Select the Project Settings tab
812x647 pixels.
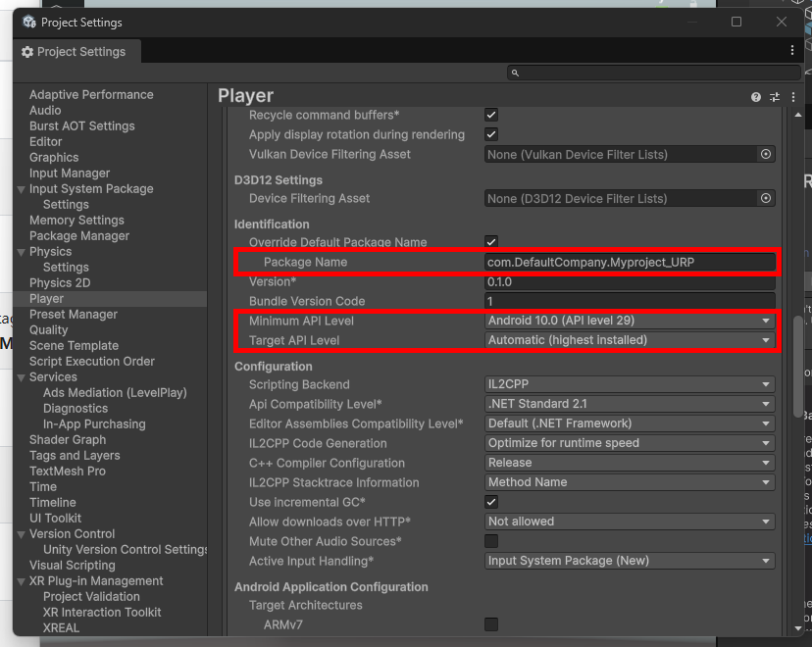[76, 52]
